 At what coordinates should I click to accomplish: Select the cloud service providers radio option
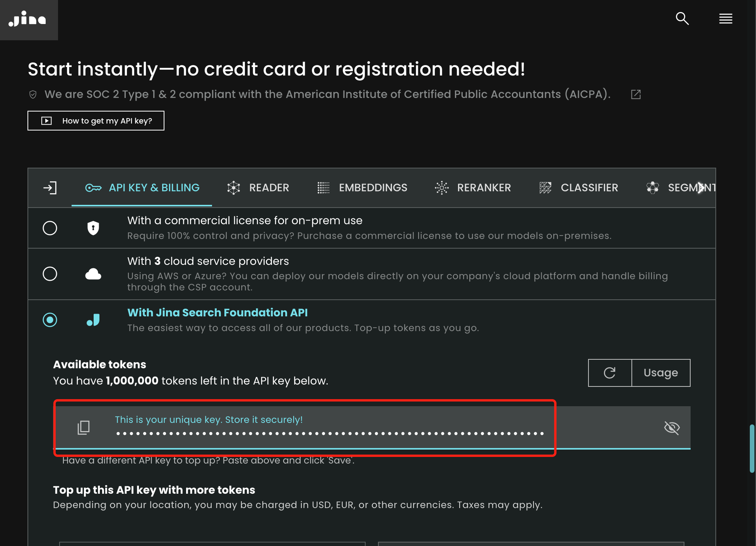click(50, 274)
